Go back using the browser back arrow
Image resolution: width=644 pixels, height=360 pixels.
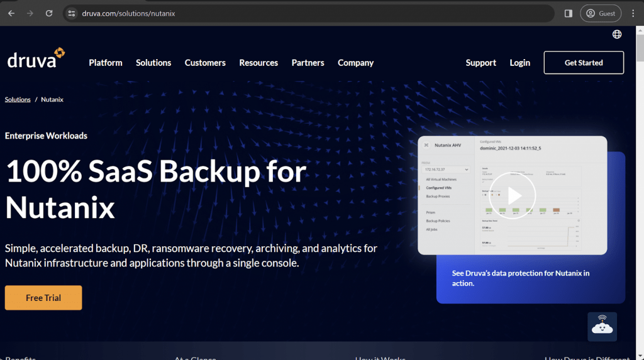[x=11, y=14]
